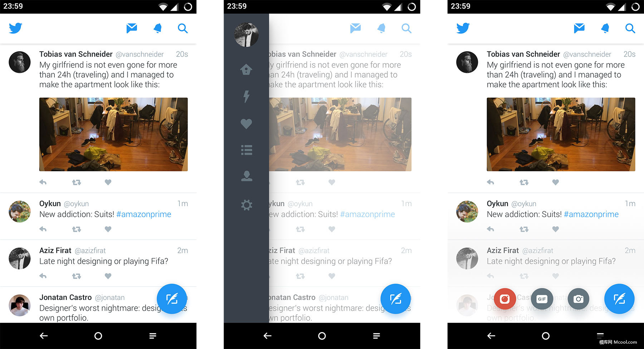This screenshot has width=644, height=349.
Task: Open the search icon in right screen header
Action: pos(630,28)
